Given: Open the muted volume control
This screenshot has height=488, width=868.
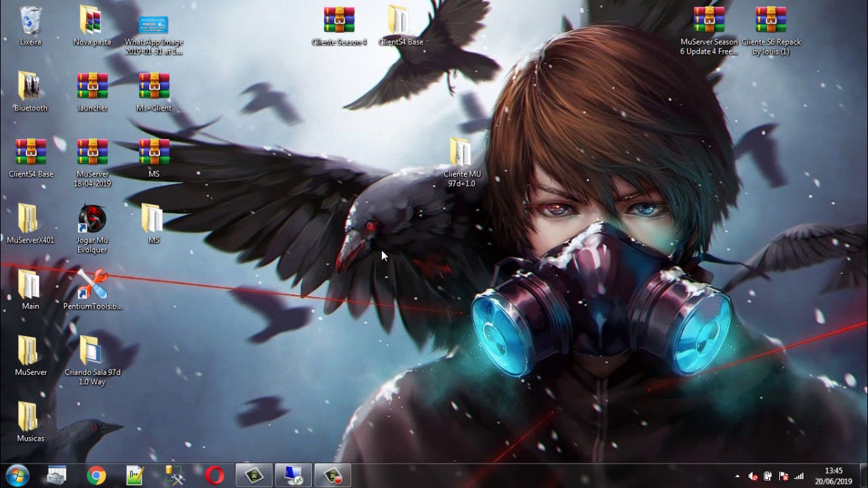Looking at the screenshot, I should click(753, 476).
